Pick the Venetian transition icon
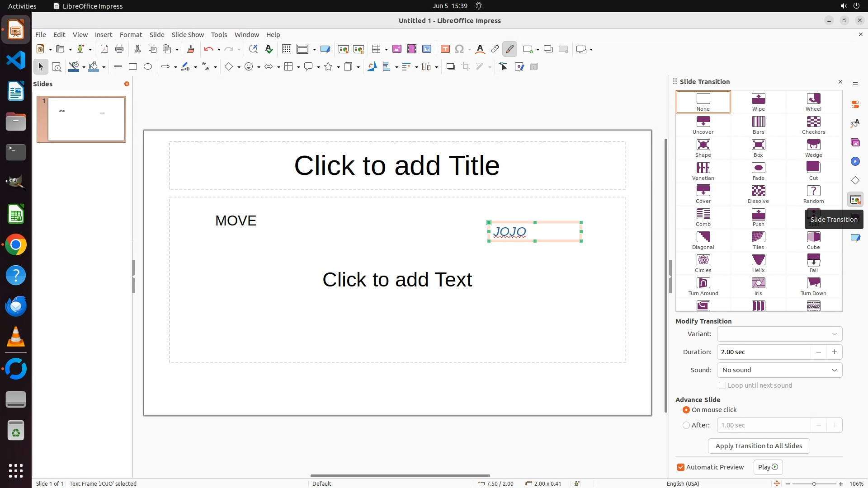The width and height of the screenshot is (868, 488). coord(703,171)
